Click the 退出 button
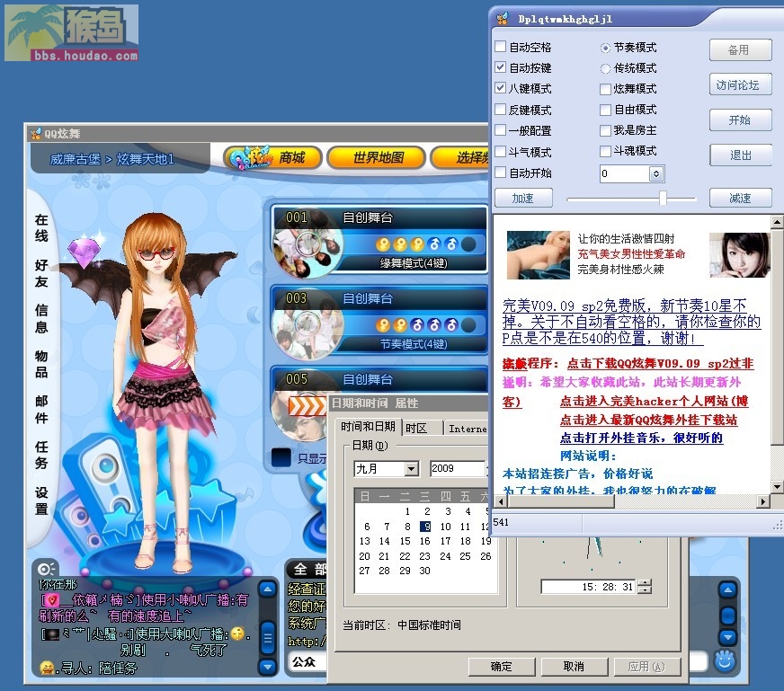Screen dimensions: 784x691 (740, 155)
